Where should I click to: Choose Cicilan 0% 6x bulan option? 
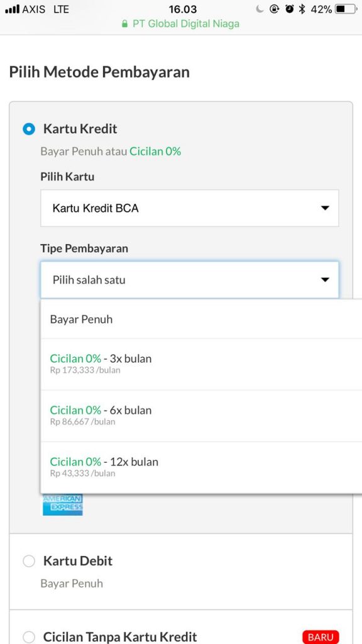coord(201,416)
